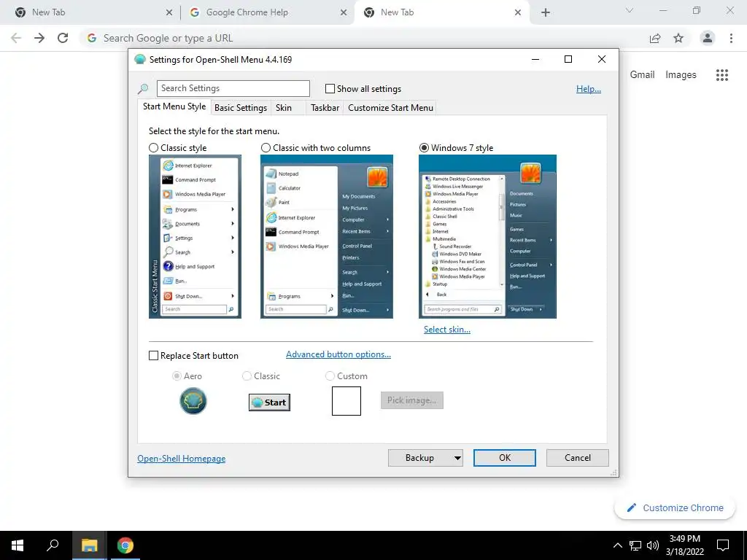747x560 pixels.
Task: Open Windows taskbar search
Action: click(x=53, y=545)
